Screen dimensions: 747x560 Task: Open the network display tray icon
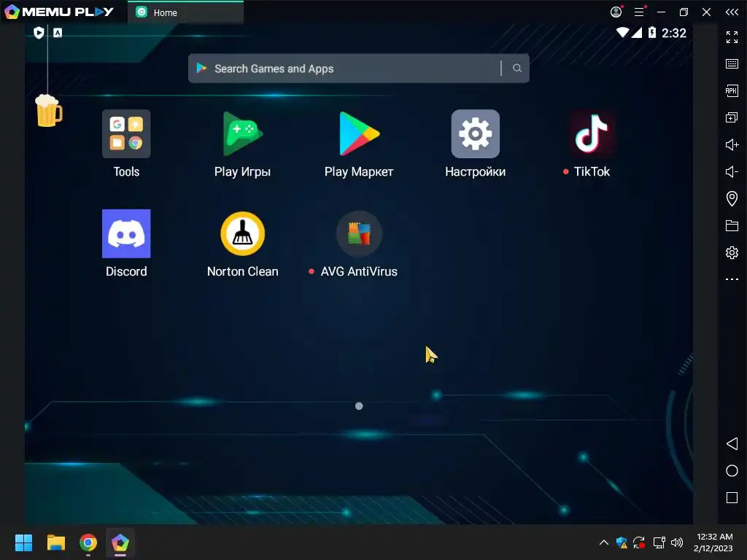tap(659, 542)
